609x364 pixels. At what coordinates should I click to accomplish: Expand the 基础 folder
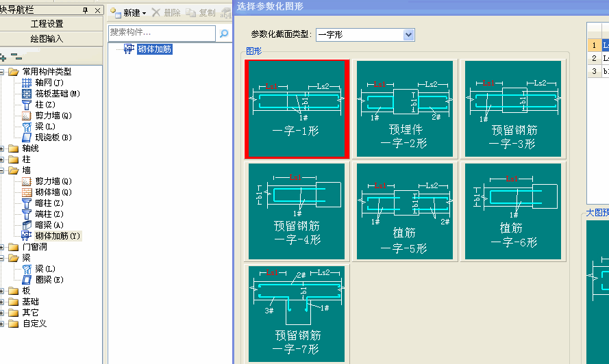click(1, 302)
